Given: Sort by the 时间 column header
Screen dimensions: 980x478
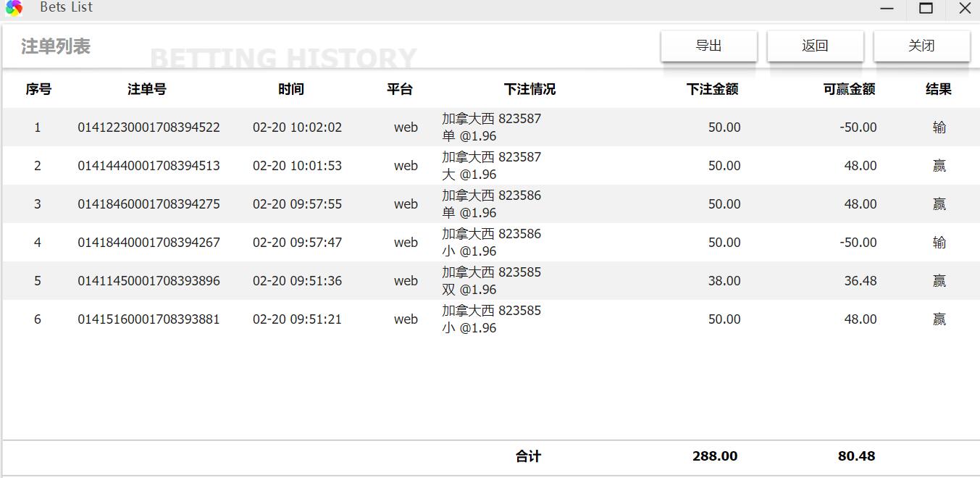Looking at the screenshot, I should [x=291, y=89].
